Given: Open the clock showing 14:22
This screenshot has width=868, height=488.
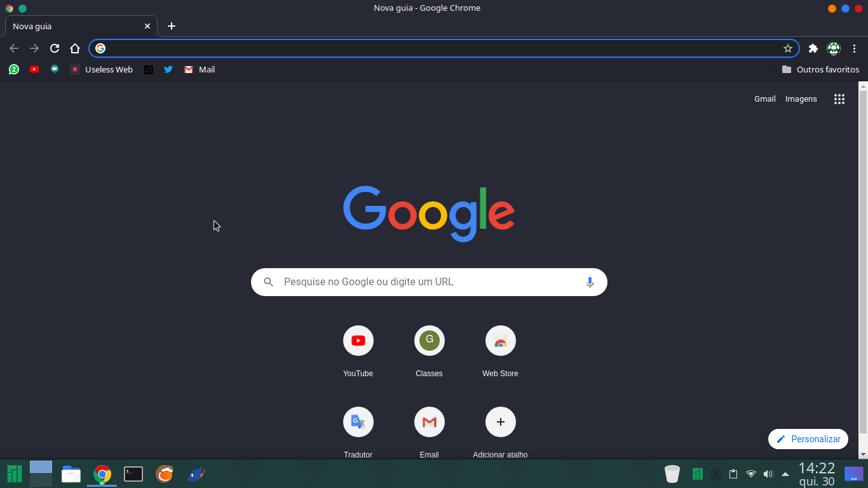Looking at the screenshot, I should [x=817, y=474].
